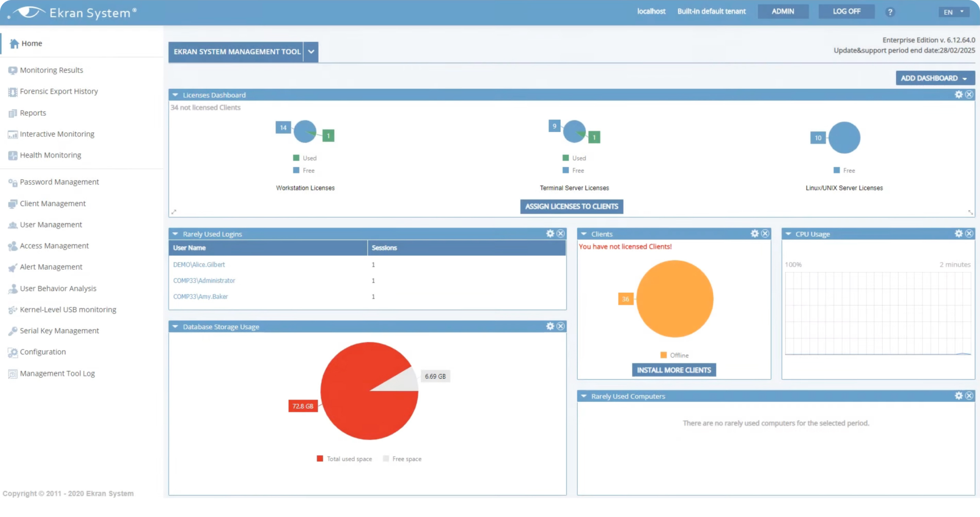Click Install More Clients button
The image size is (980, 517).
[x=674, y=370]
